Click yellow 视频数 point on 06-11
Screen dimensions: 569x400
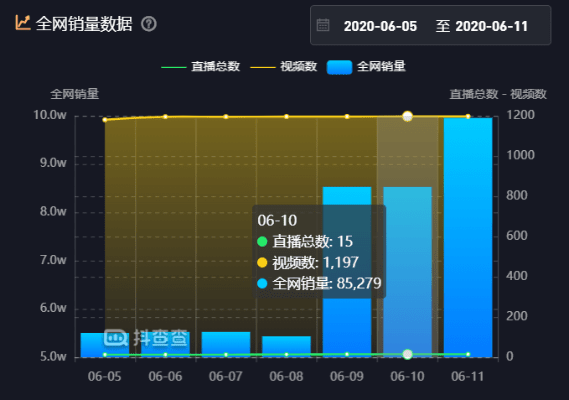click(x=468, y=117)
